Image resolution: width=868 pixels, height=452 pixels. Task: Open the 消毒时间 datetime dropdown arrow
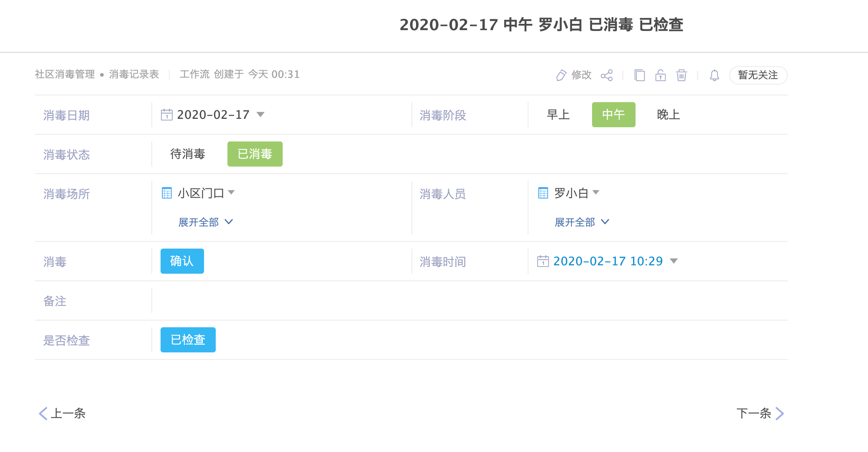[674, 261]
